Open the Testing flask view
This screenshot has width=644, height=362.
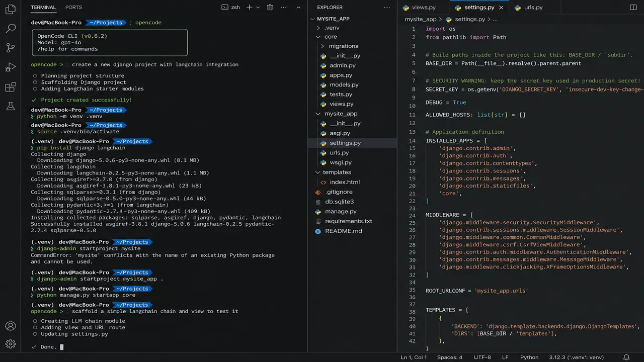(10, 107)
